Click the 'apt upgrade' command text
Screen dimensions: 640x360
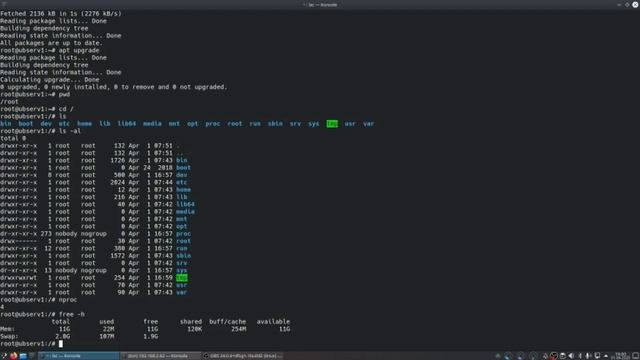[x=79, y=50]
